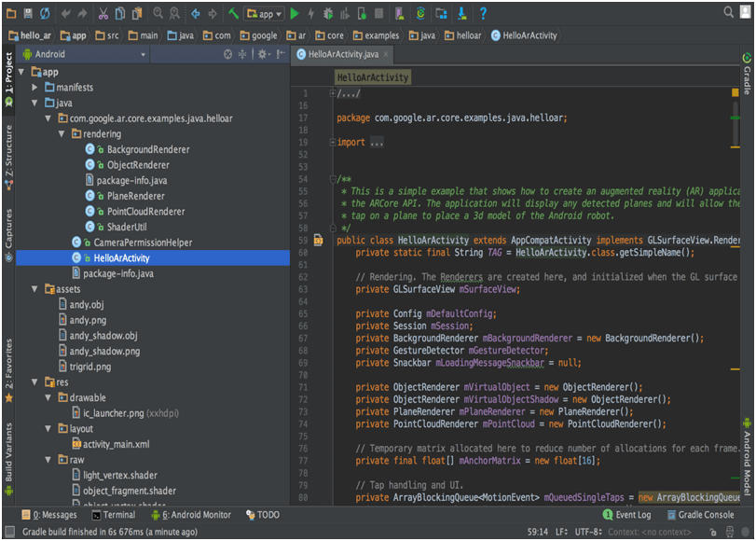The width and height of the screenshot is (756, 541).
Task: Toggle the 2: Favorites tool window
Action: (x=8, y=370)
